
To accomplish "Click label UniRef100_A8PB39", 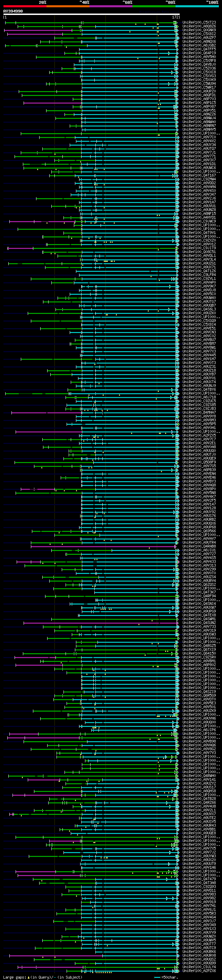I will [199, 470].
